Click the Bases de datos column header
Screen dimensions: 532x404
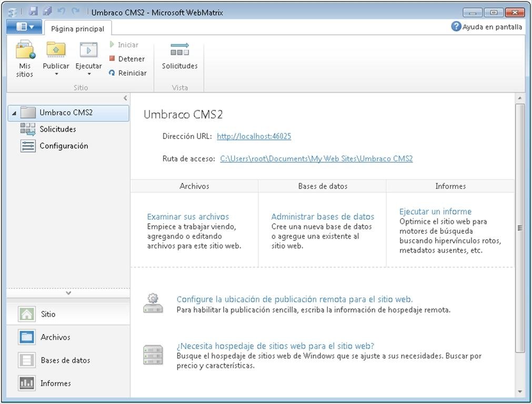(323, 186)
